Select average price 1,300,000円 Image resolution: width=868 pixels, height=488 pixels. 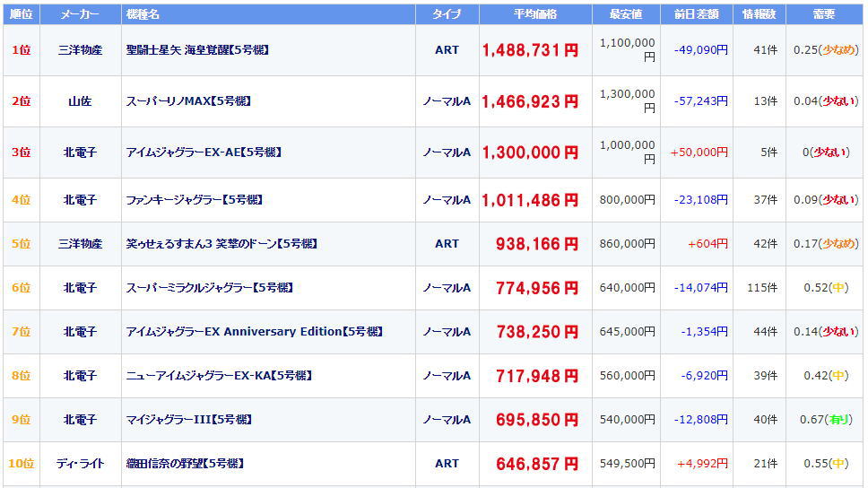coord(530,152)
